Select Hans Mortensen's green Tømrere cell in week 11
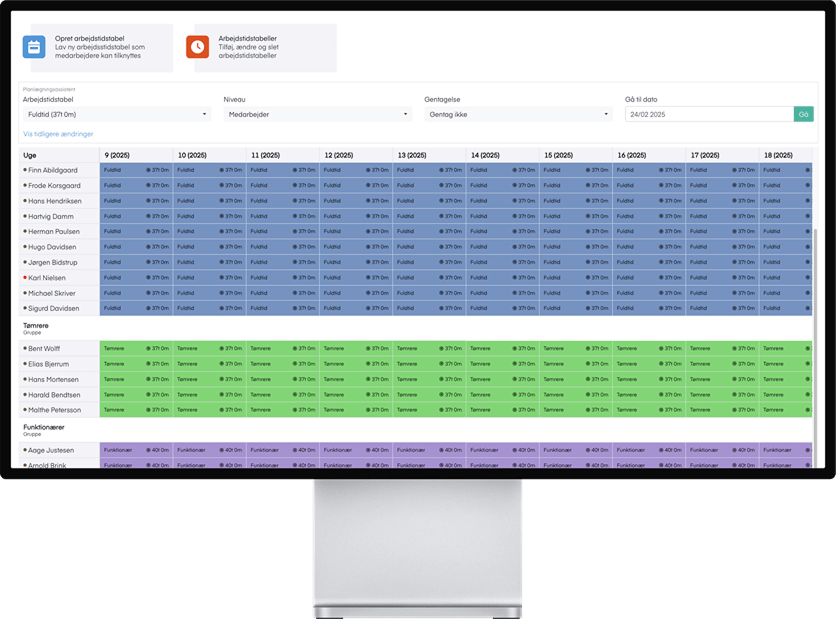Screen dimensions: 836x619 (x=283, y=379)
